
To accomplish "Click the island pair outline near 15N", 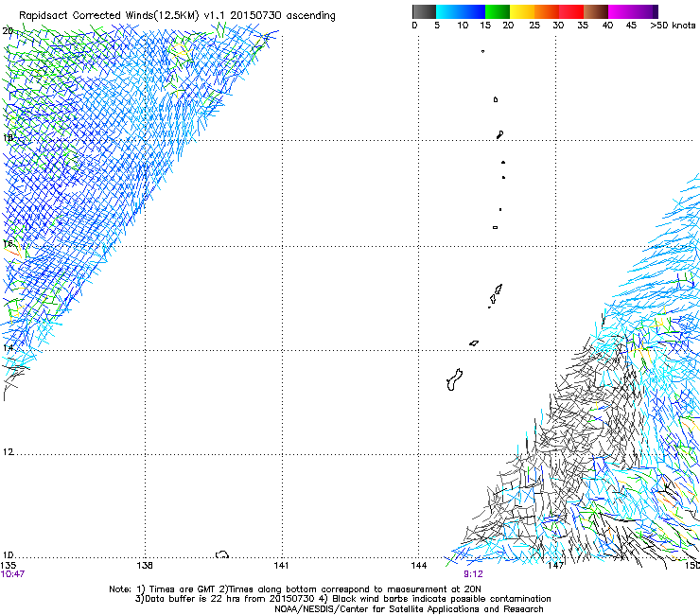I will click(x=495, y=295).
